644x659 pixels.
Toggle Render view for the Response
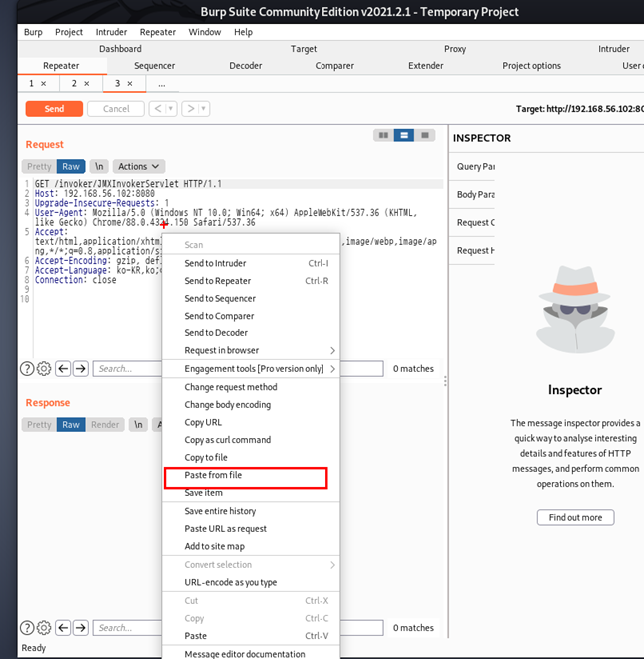(x=105, y=425)
